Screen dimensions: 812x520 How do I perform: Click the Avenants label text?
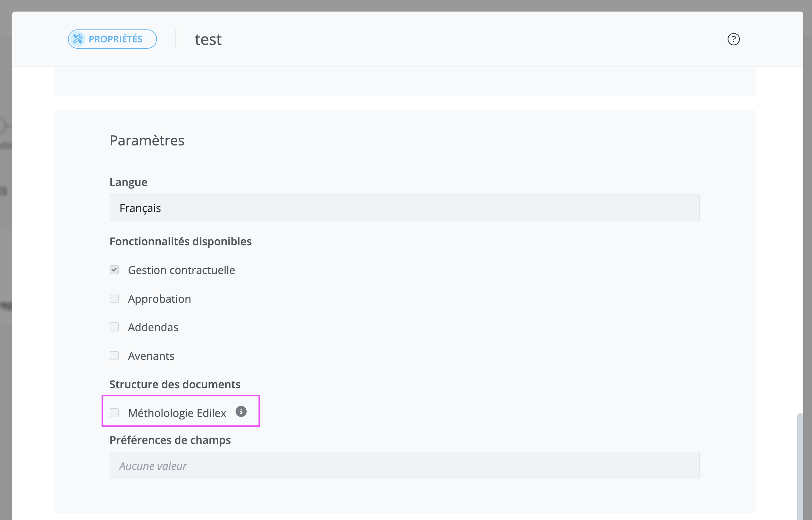[x=151, y=356]
